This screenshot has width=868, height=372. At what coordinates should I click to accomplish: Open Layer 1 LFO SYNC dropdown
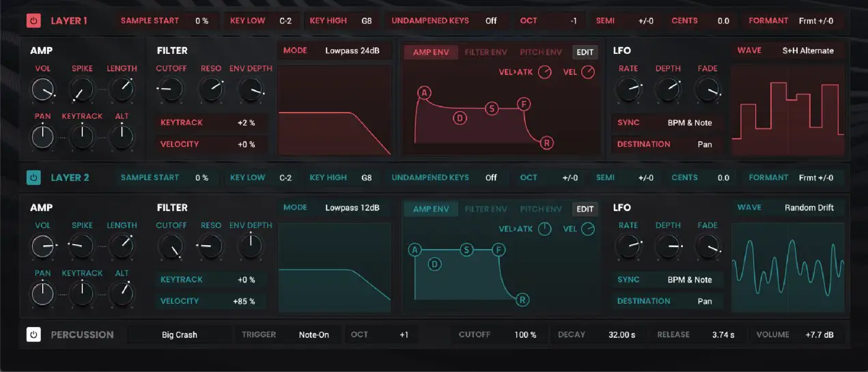pos(667,123)
